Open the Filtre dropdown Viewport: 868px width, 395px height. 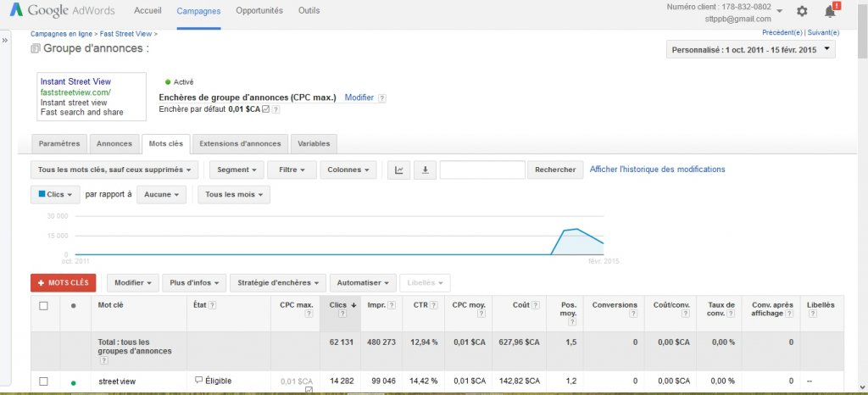(292, 170)
